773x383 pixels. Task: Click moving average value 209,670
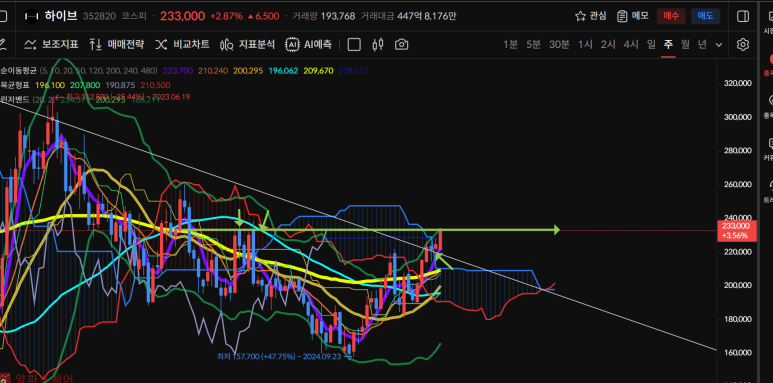(x=318, y=71)
